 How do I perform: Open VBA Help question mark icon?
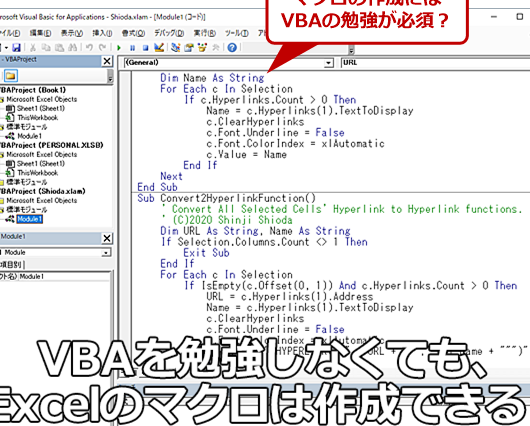tap(232, 47)
